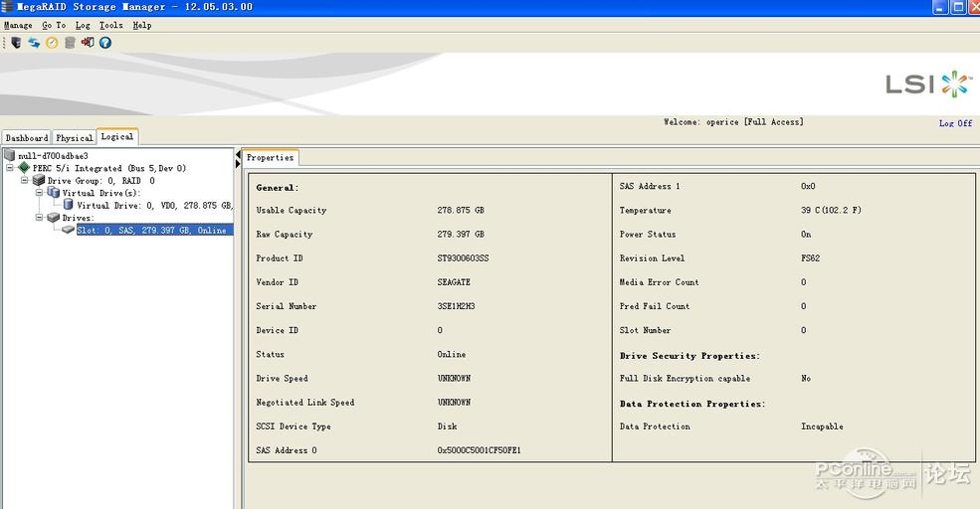
Task: Select the Logical tab
Action: [116, 136]
